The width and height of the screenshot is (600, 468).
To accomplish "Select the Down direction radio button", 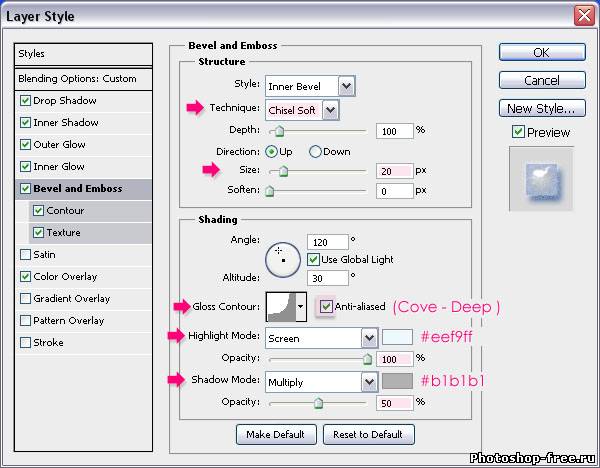I will click(316, 152).
